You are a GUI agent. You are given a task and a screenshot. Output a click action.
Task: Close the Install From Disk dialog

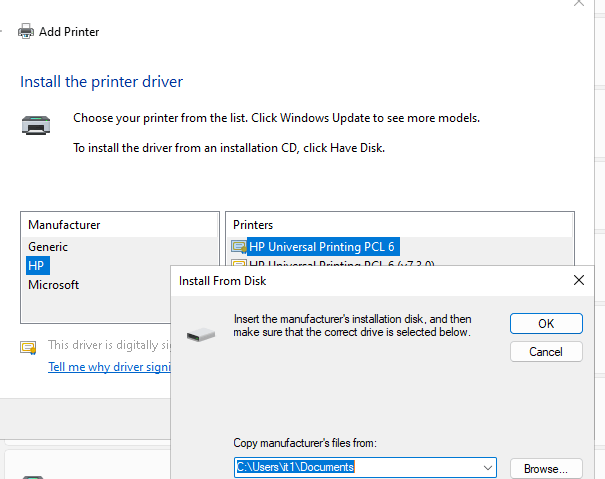point(579,280)
